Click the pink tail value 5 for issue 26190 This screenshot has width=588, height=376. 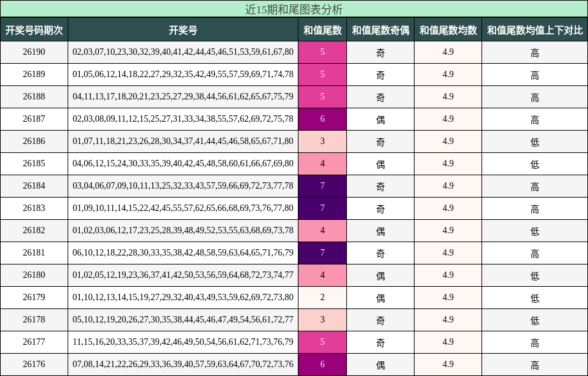coord(323,52)
